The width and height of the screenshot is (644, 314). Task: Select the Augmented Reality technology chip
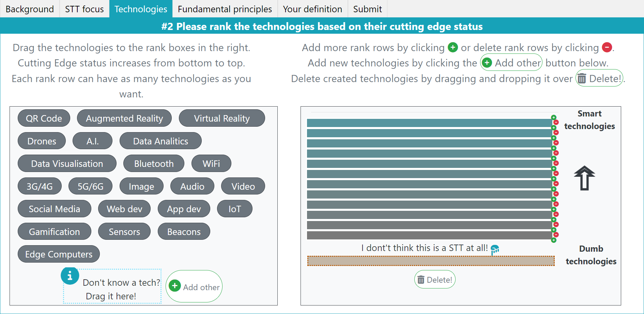124,118
